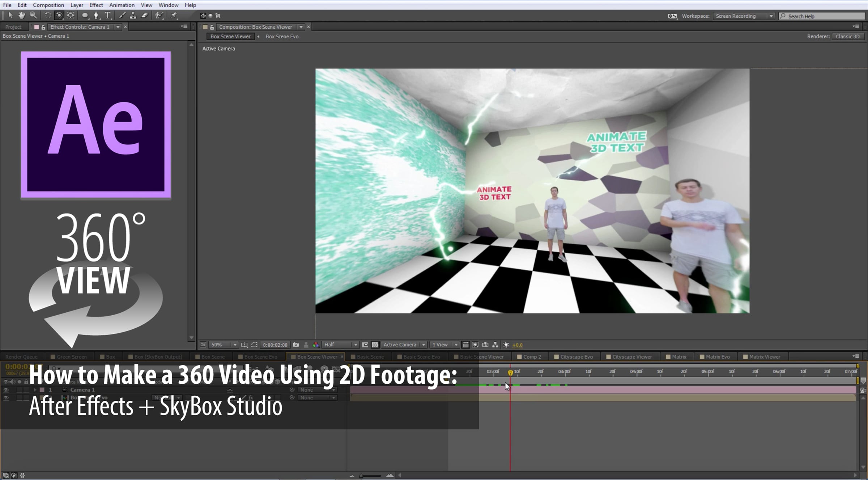Expand the Workspace Screen Recording dropdown
This screenshot has height=480, width=868.
tap(744, 16)
